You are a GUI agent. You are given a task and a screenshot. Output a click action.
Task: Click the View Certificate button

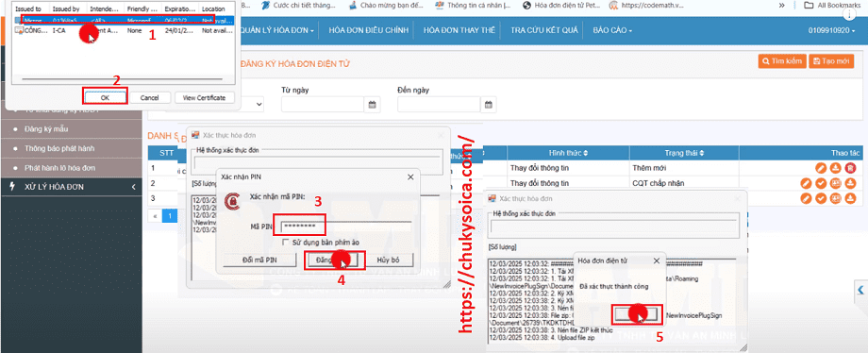click(x=205, y=97)
